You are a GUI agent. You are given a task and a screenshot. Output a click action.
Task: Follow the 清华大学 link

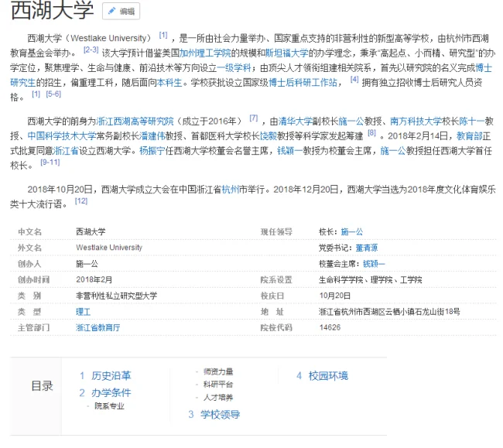tap(296, 121)
